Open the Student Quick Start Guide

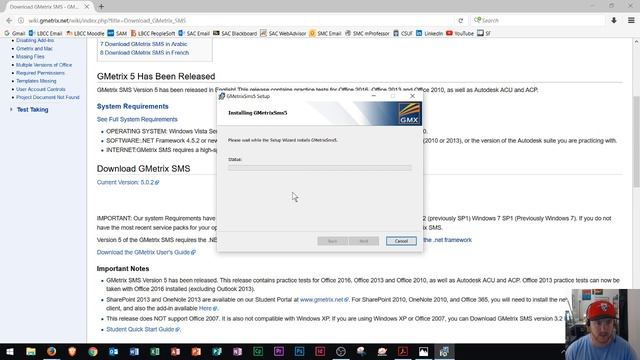coord(143,329)
